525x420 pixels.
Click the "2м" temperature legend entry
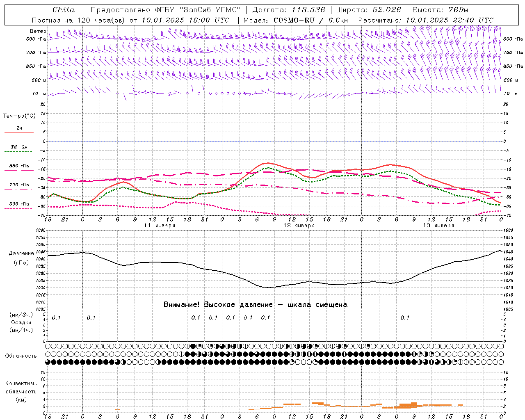19,128
